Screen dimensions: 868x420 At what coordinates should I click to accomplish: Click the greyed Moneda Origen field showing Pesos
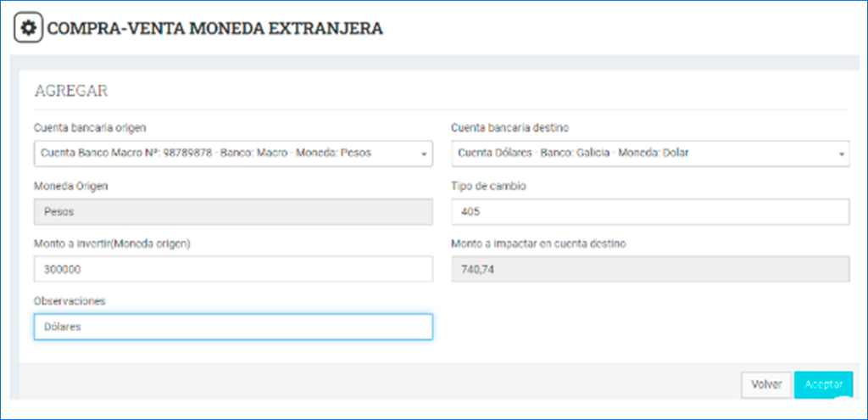(x=233, y=211)
